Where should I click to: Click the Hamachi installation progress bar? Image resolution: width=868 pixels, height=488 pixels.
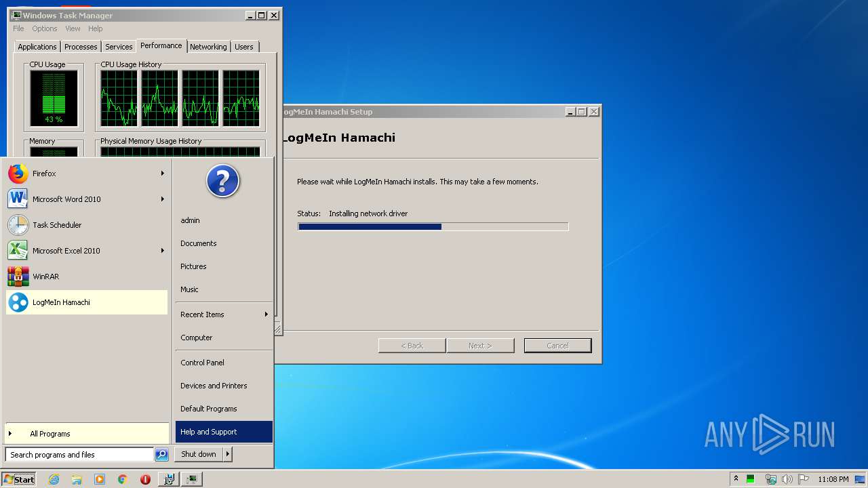click(x=433, y=227)
